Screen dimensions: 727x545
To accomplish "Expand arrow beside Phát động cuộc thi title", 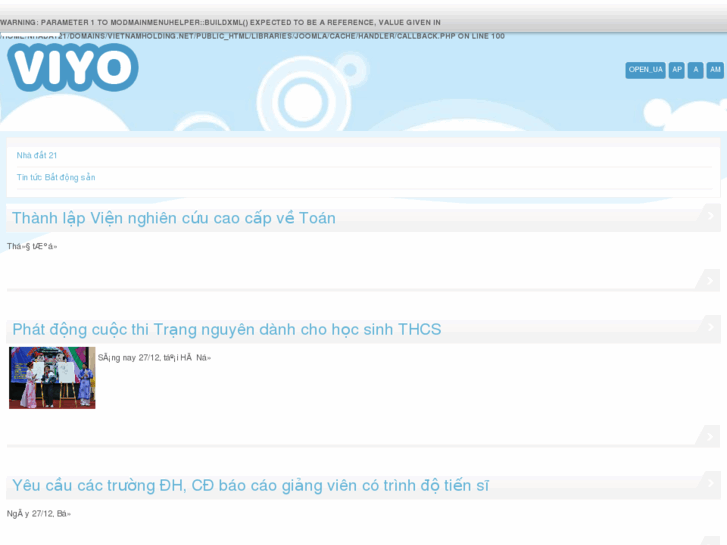I will click(710, 327).
